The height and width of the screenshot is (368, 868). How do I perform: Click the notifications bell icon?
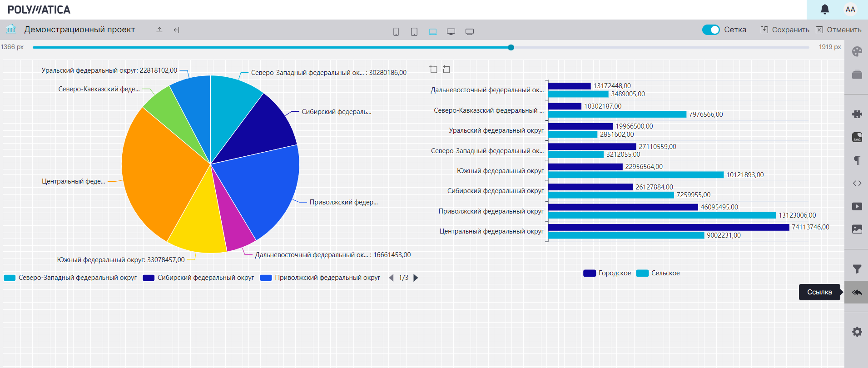825,10
